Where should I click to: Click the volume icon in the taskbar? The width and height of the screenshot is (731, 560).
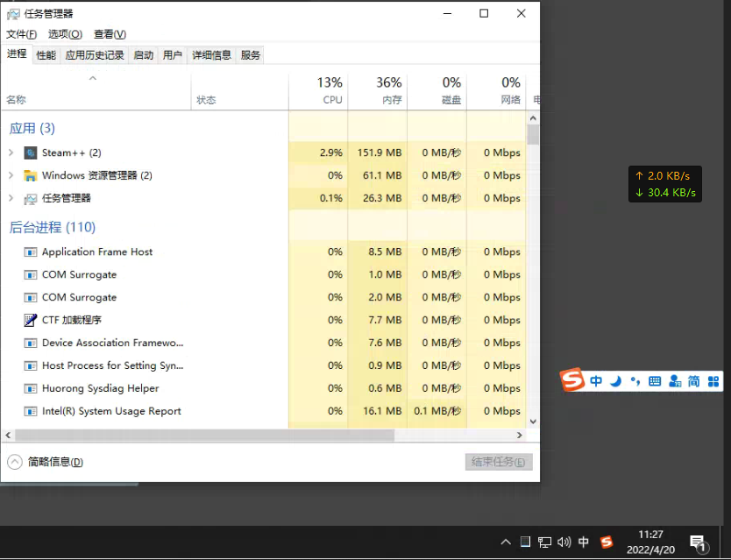click(564, 542)
